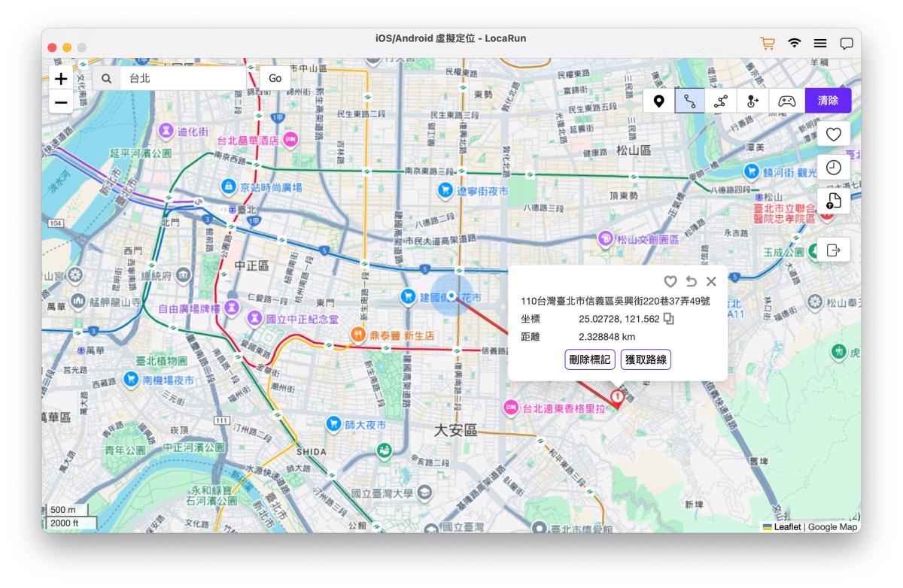Click the Go search button
This screenshot has width=903, height=588.
click(275, 78)
